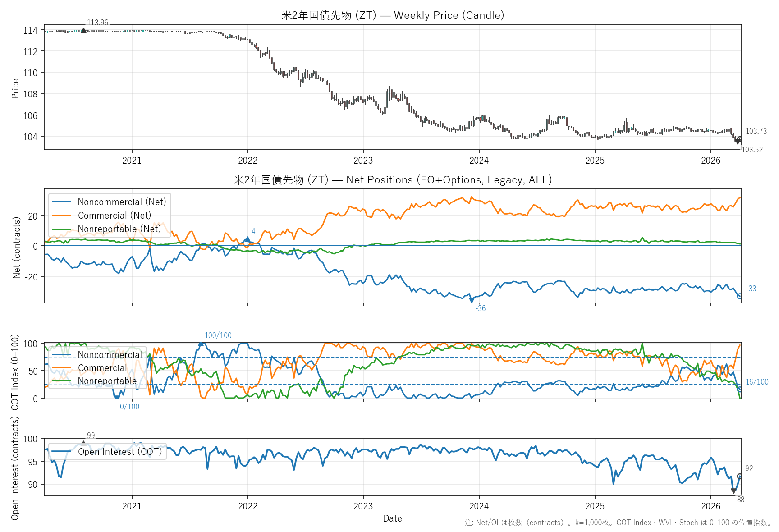Click the Noncommercial net peak triangle labeled 4

tap(247, 239)
